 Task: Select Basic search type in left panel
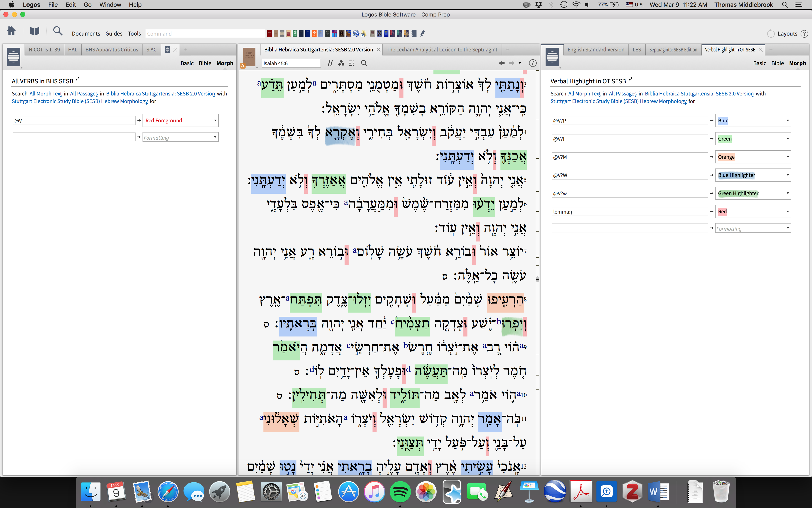tap(187, 63)
